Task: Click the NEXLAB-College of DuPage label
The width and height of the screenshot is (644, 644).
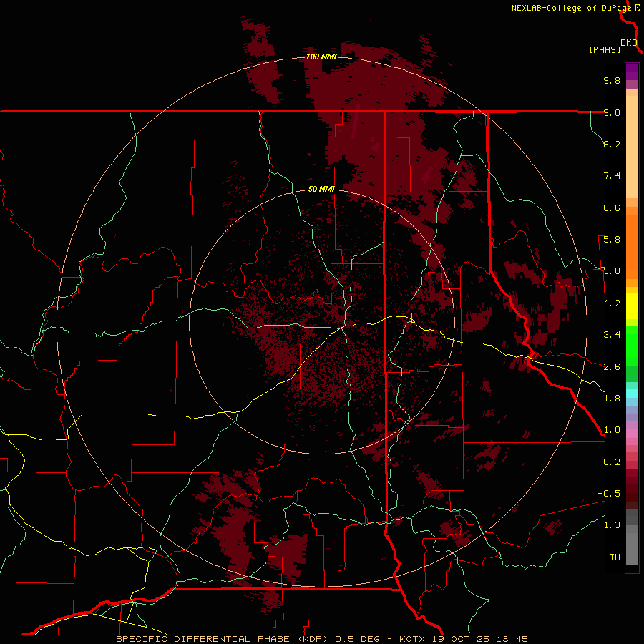Action: [x=571, y=8]
